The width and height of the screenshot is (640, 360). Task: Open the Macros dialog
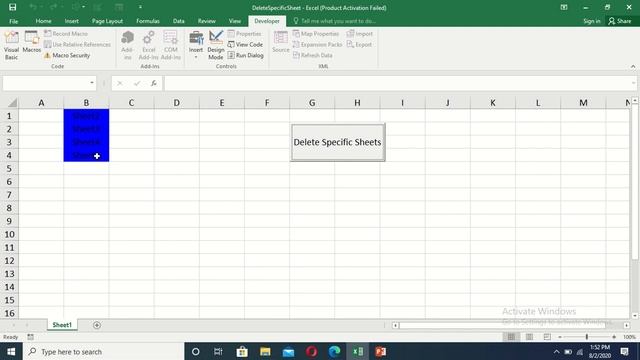[x=31, y=42]
